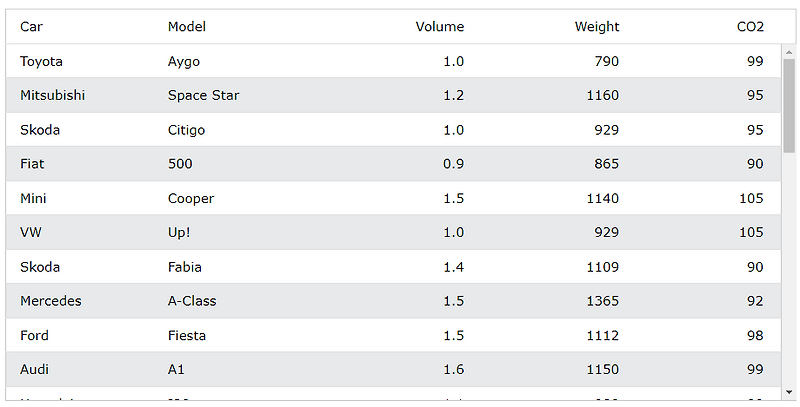Click the scrollbar track below the thumb
The height and width of the screenshot is (407, 800).
(x=789, y=269)
